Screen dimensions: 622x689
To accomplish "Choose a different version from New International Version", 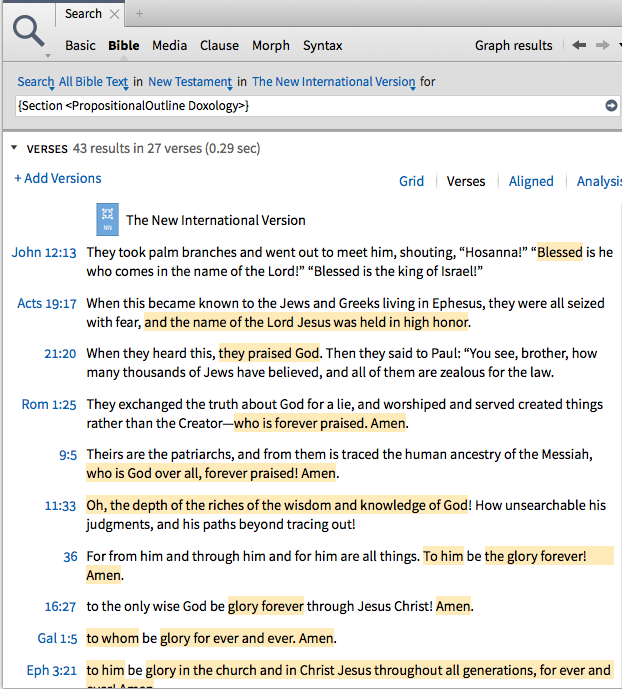I will (x=334, y=82).
